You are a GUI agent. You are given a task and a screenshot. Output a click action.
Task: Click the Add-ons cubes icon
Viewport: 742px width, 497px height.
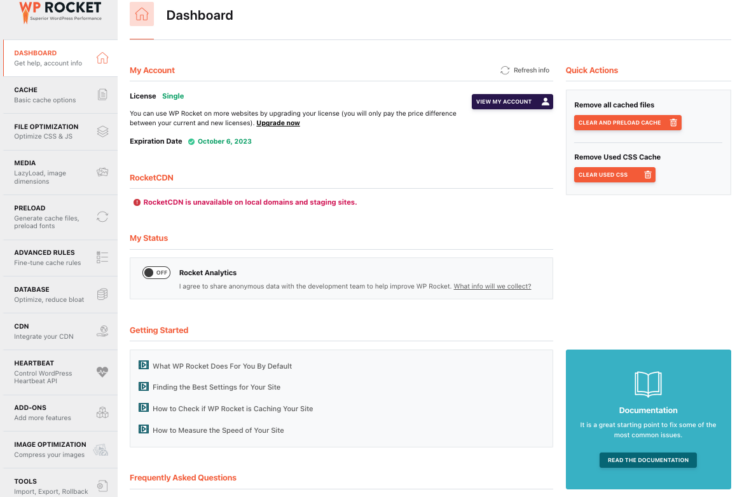click(102, 412)
